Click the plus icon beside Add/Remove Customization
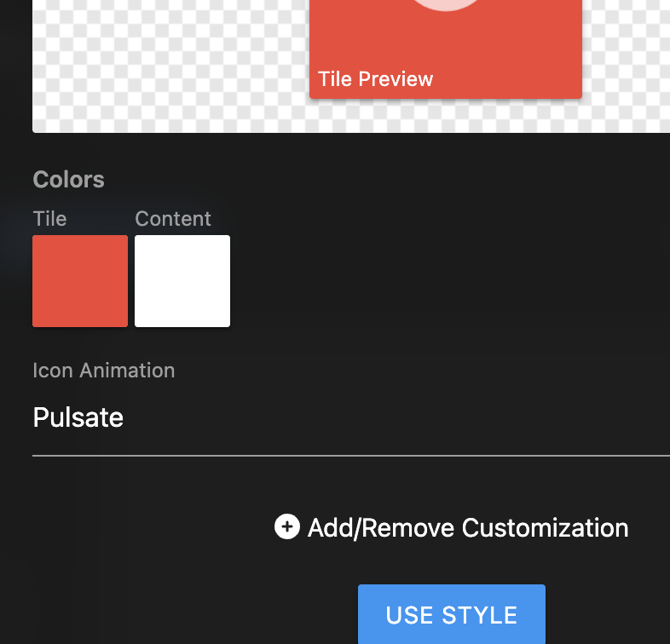The image size is (670, 644). [287, 527]
